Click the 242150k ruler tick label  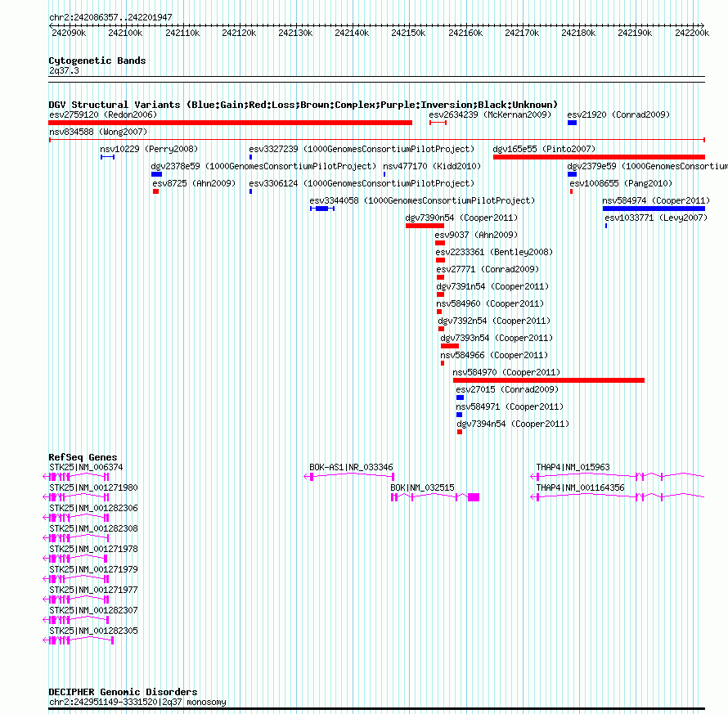pyautogui.click(x=408, y=33)
